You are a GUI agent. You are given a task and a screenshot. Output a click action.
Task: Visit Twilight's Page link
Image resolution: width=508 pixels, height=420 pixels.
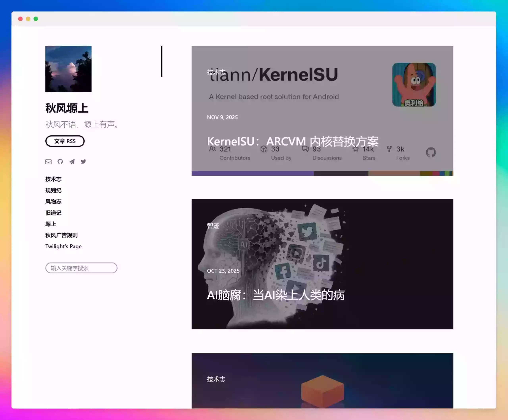pyautogui.click(x=63, y=246)
